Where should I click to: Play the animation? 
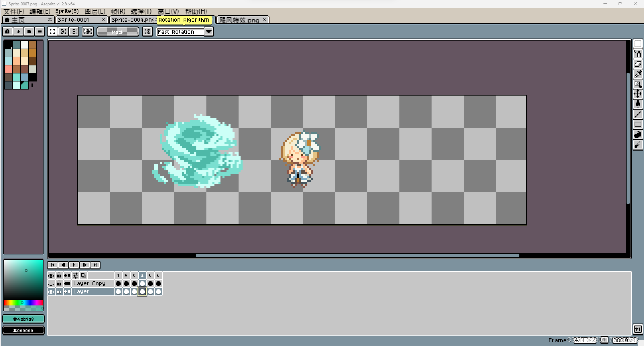(x=74, y=265)
